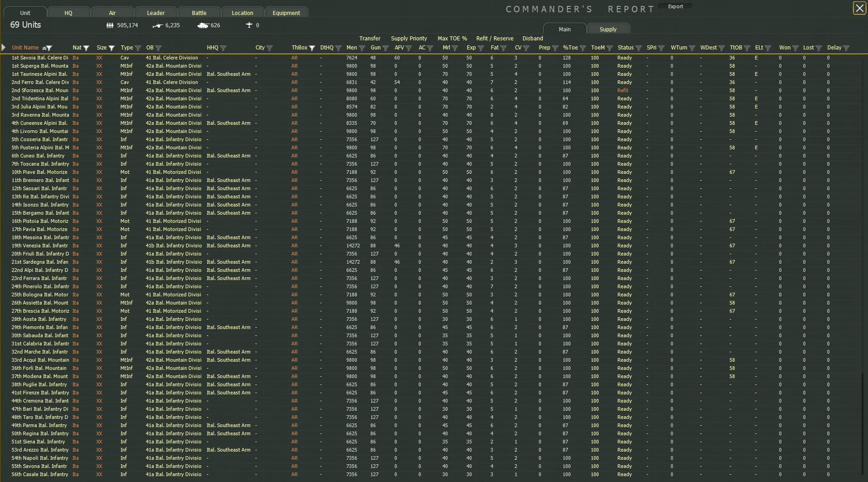Click the Supply Priority command
This screenshot has height=482, width=868.
point(409,39)
